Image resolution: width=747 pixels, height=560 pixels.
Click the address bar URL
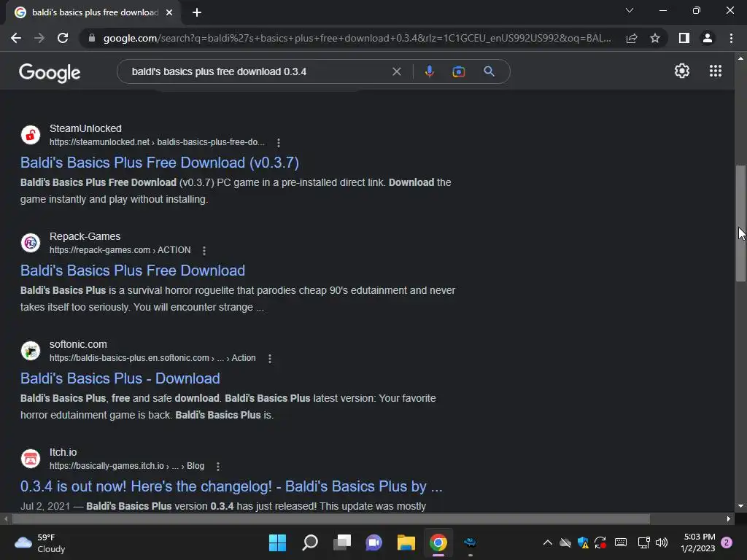357,38
